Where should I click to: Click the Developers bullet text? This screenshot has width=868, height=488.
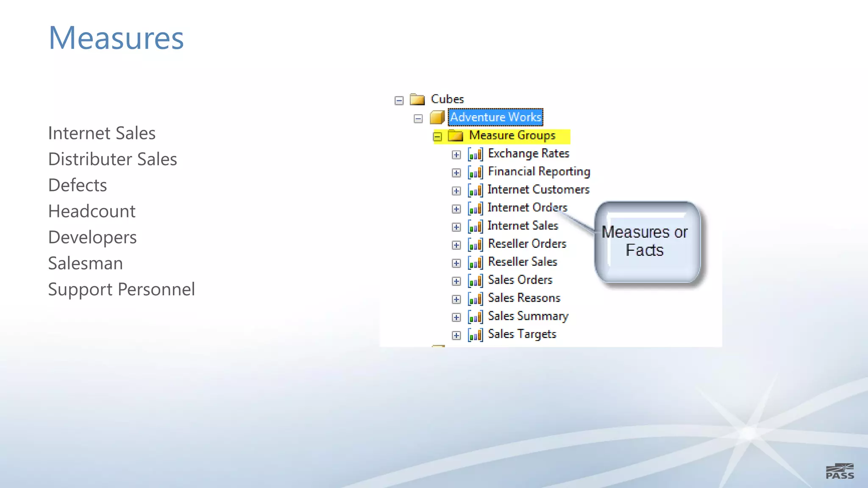click(92, 238)
